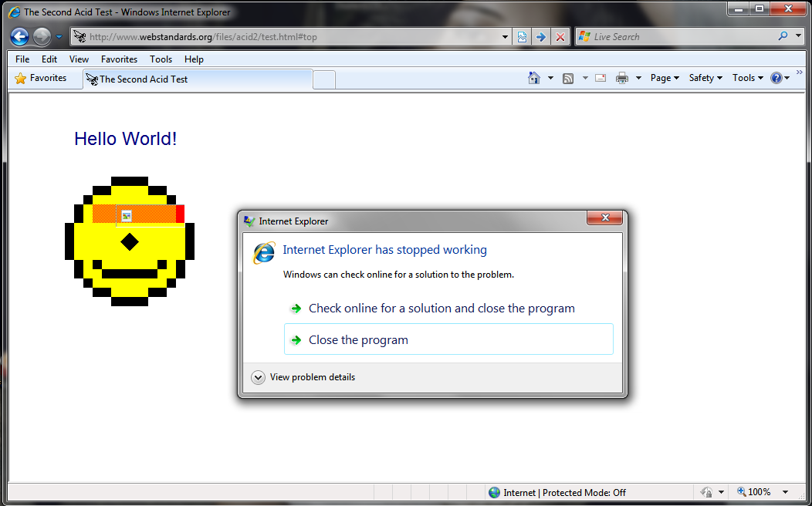Click the address bar URL field

[x=290, y=37]
